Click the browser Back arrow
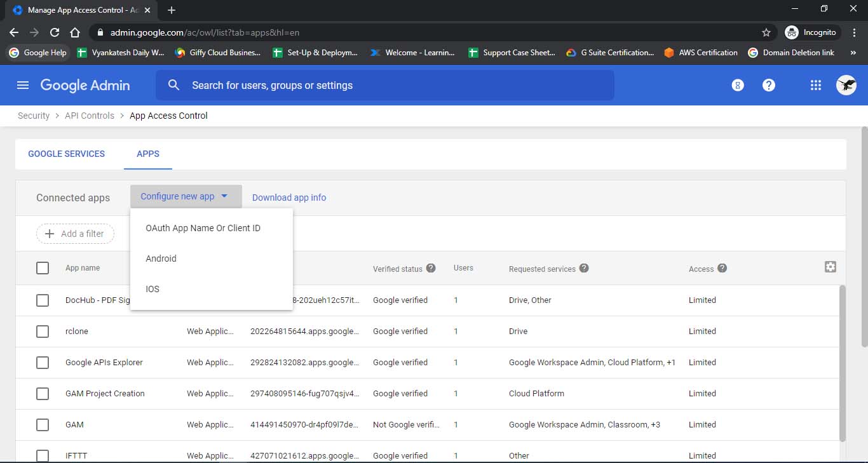This screenshot has height=463, width=868. [14, 32]
